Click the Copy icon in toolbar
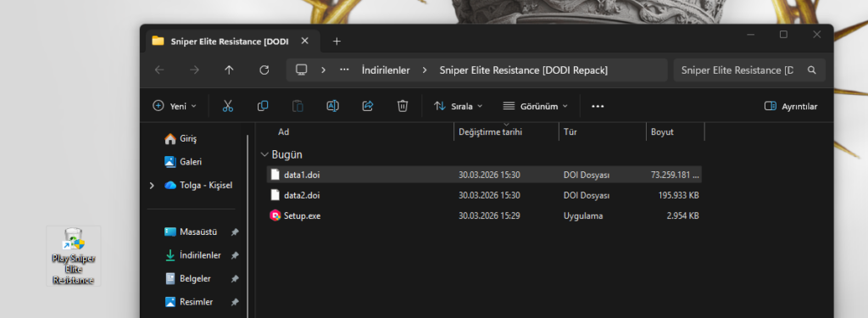The height and width of the screenshot is (318, 868). click(263, 106)
